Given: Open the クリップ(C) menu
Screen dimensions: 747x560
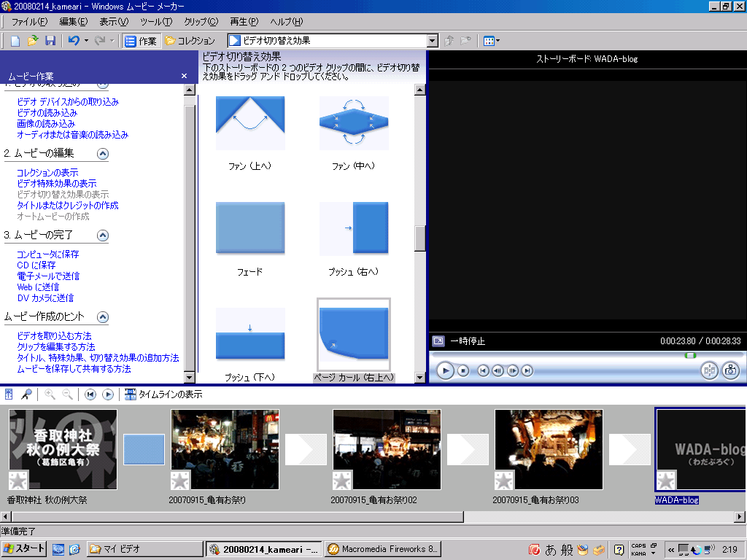Looking at the screenshot, I should point(201,22).
